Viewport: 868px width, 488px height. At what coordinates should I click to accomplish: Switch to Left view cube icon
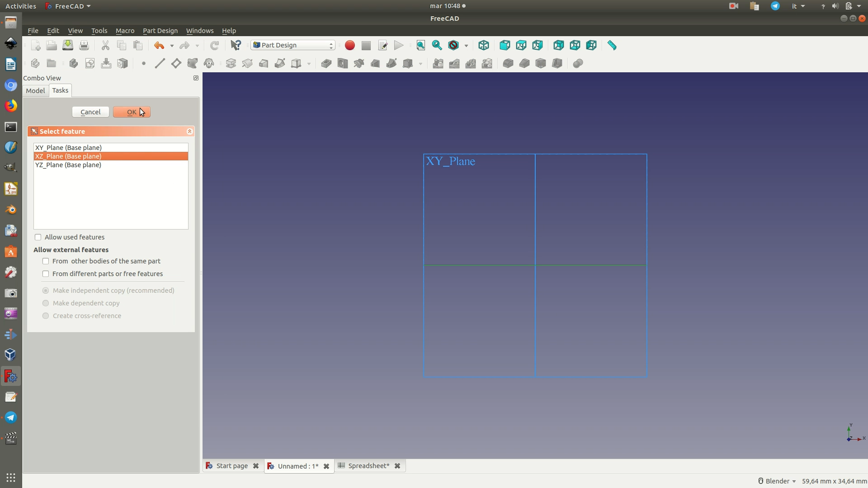[x=591, y=45]
